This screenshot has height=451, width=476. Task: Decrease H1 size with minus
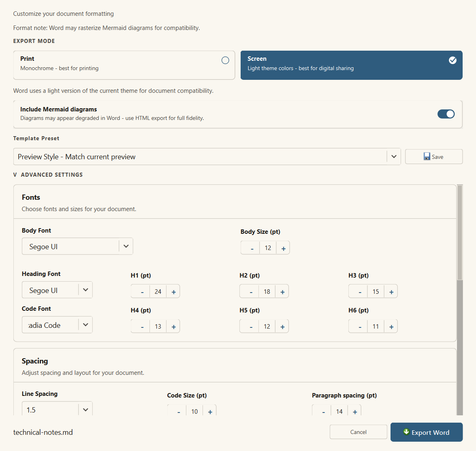pyautogui.click(x=141, y=292)
